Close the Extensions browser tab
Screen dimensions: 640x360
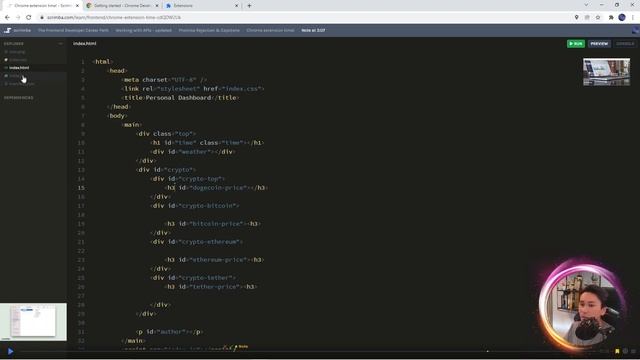pos(236,6)
